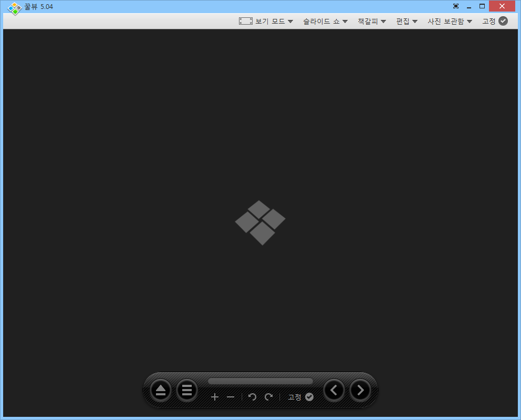Open the 슬라이드 쇼 dropdown
Viewport: 521px width, 420px height.
coord(325,21)
